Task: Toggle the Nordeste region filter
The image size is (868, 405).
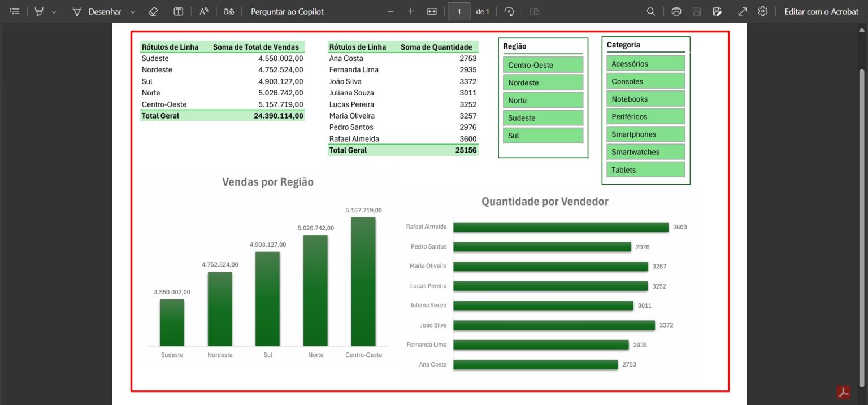Action: 542,82
